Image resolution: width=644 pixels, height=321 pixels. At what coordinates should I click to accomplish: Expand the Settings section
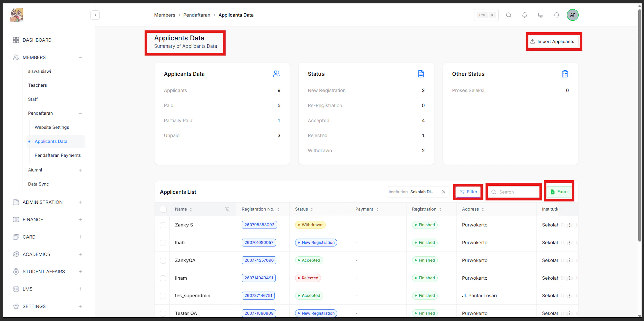(x=80, y=306)
